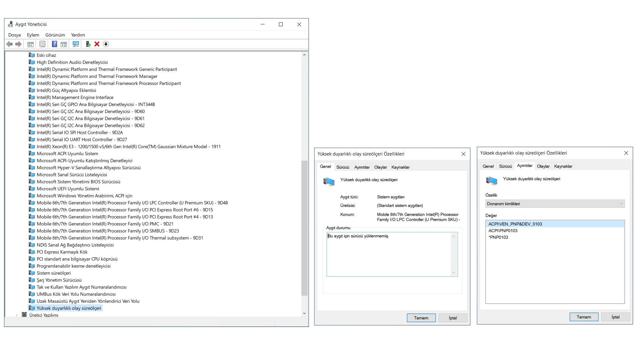The image size is (644, 341).
Task: Switch to Kaynaklar tab in right properties dialog
Action: pyautogui.click(x=563, y=166)
